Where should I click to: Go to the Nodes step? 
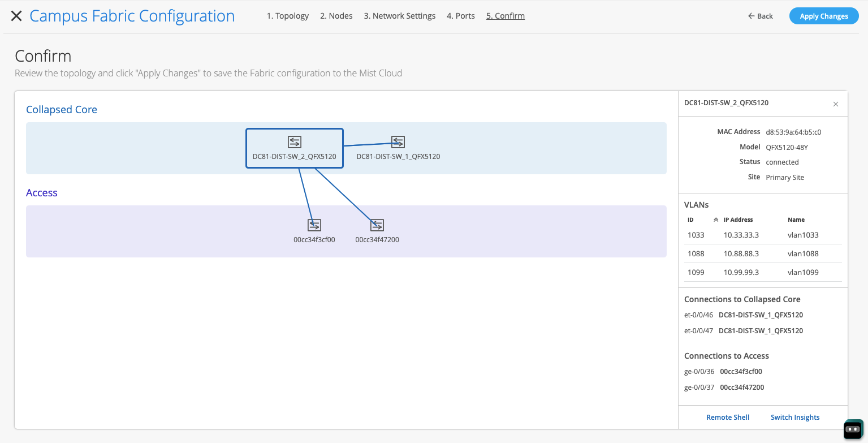336,16
